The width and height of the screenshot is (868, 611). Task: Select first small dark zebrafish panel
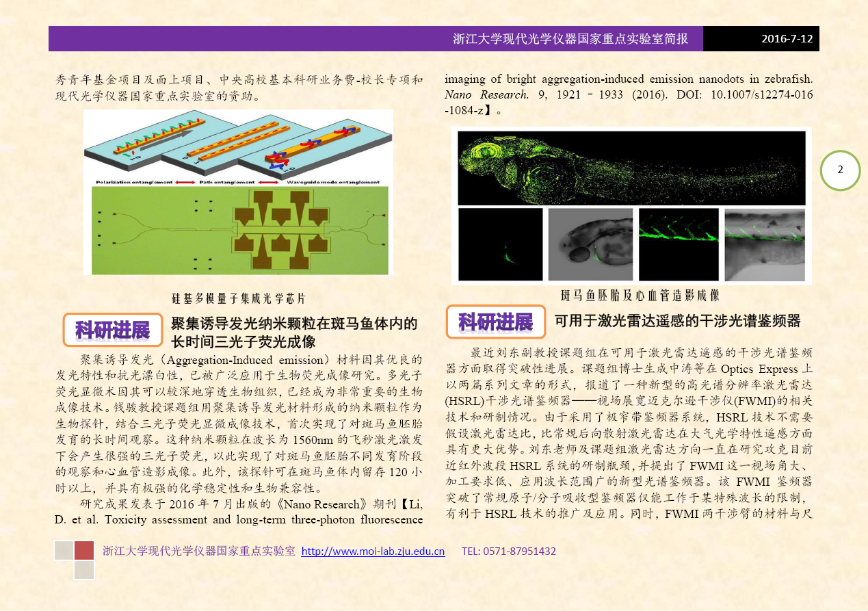pos(501,244)
